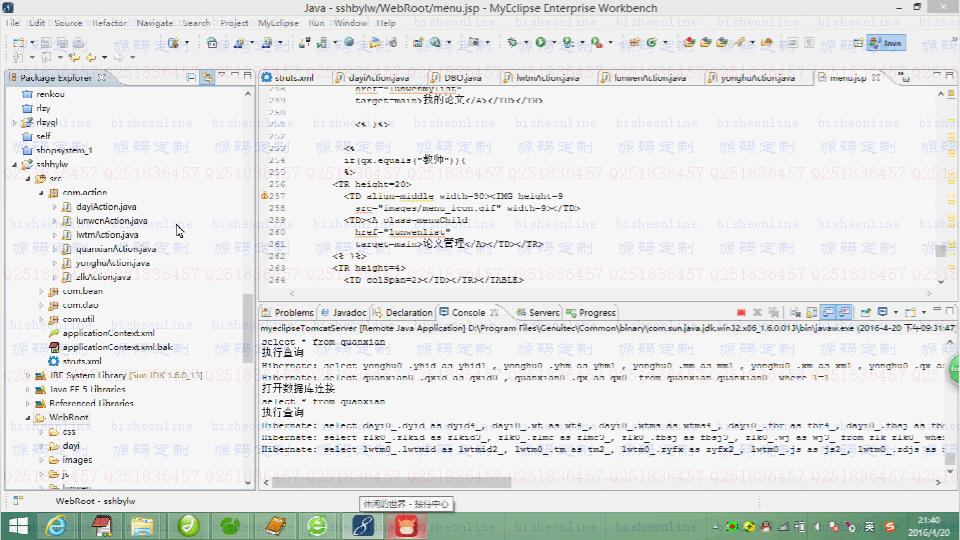Open the Servers tab
This screenshot has height=540, width=960.
point(538,312)
